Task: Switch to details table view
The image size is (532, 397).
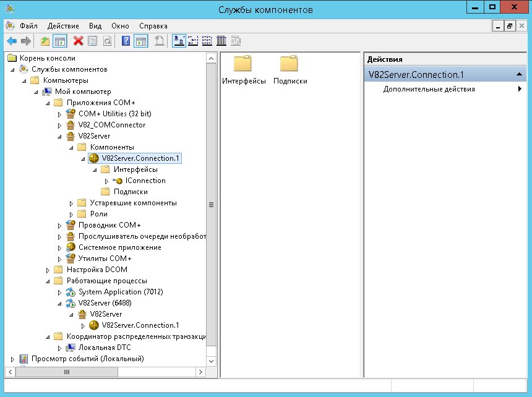Action: [x=221, y=41]
